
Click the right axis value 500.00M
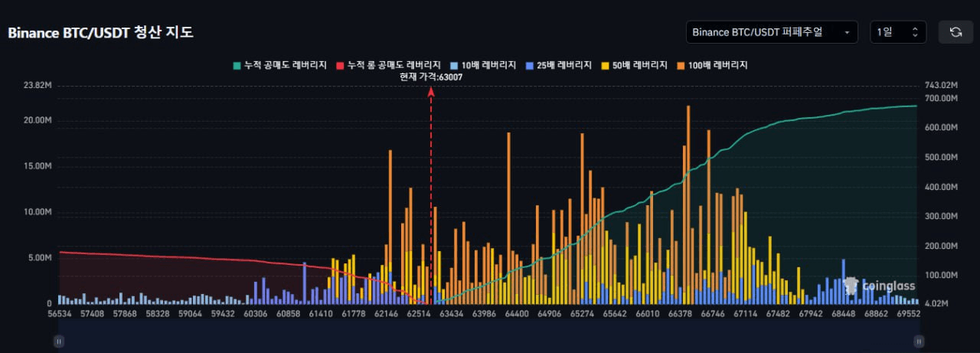(942, 157)
